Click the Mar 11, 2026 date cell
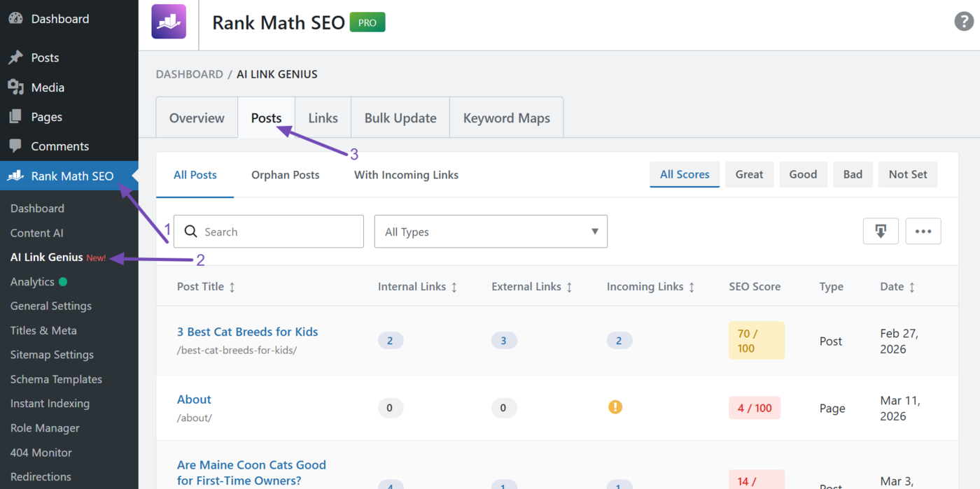Screen dimensions: 980x489 click(x=900, y=409)
